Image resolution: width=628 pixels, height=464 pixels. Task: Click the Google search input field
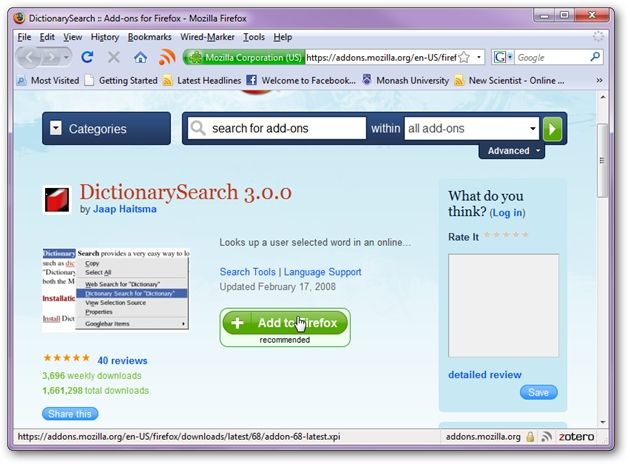pyautogui.click(x=552, y=57)
